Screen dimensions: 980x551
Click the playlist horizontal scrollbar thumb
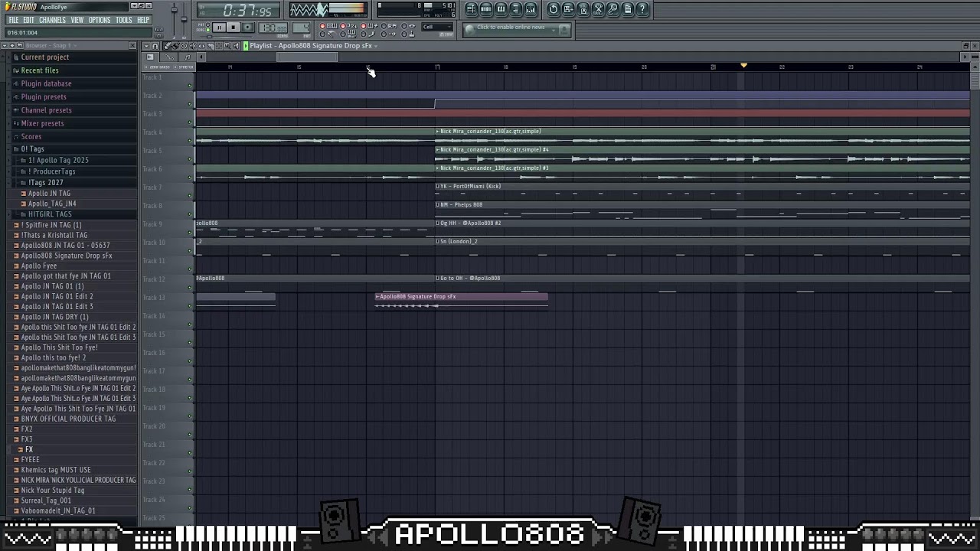[x=307, y=57]
